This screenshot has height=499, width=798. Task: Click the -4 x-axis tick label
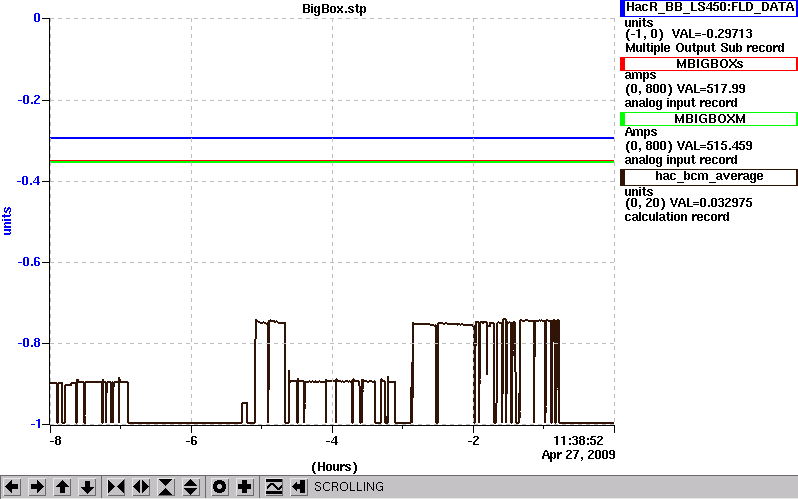tap(332, 440)
